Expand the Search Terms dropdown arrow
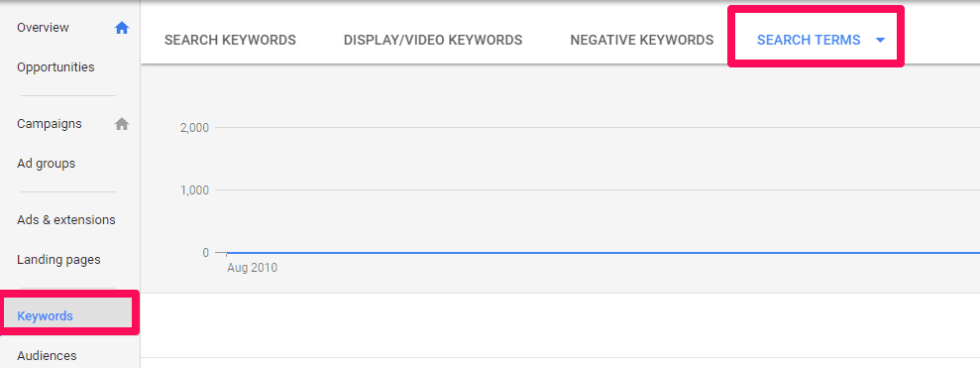The image size is (980, 368). pyautogui.click(x=881, y=41)
